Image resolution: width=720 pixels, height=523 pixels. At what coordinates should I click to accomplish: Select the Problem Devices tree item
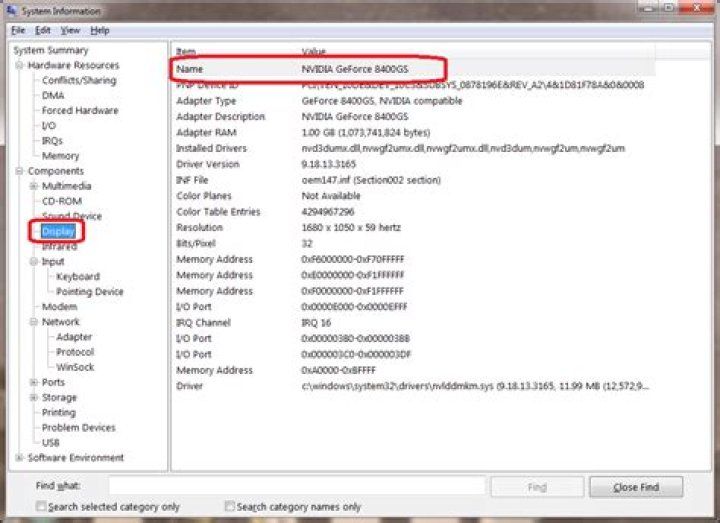coord(79,427)
